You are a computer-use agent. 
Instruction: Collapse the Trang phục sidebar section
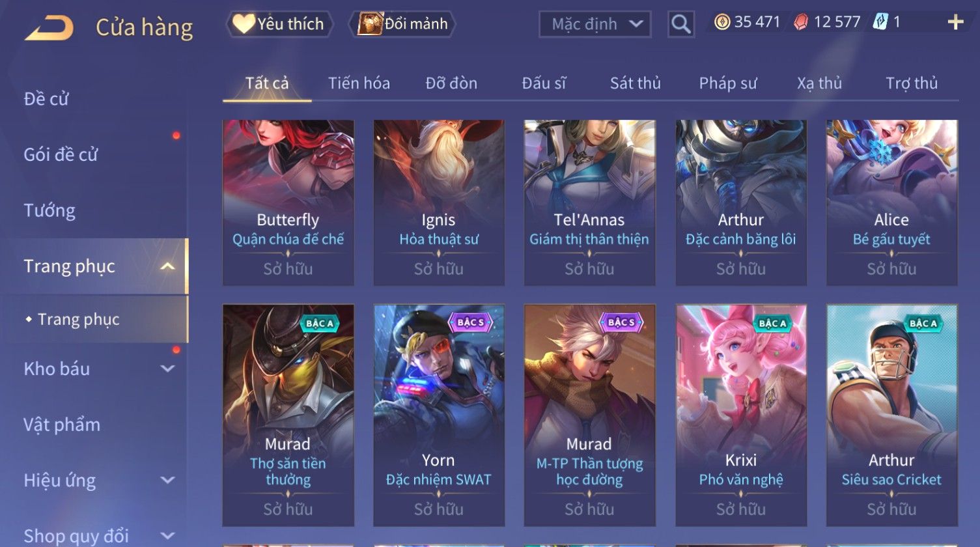click(x=167, y=266)
